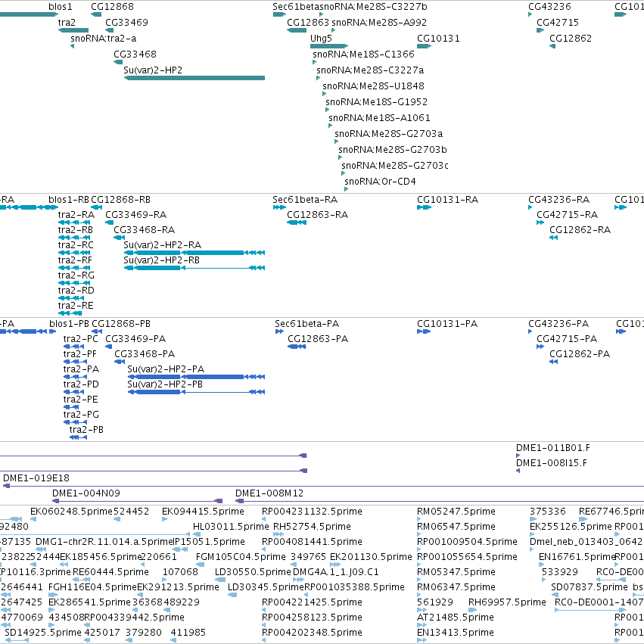Screen dimensions: 644x644
Task: Select the CG10131 gene label
Action: coord(438,39)
